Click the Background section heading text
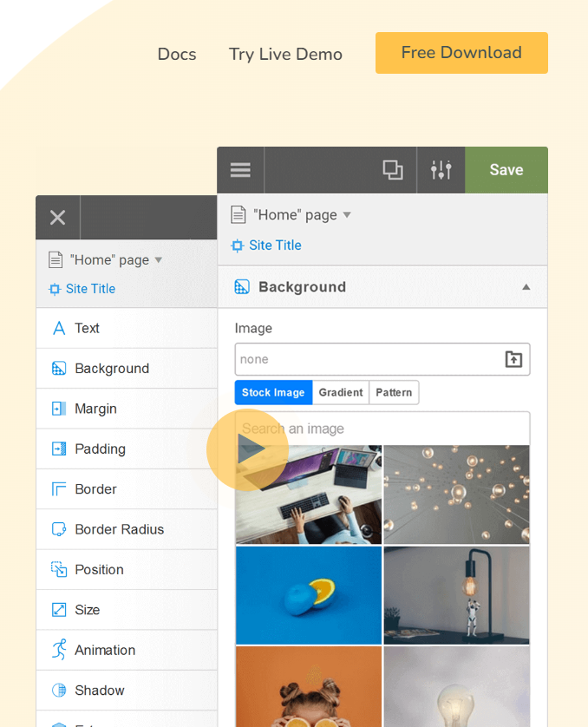This screenshot has height=727, width=588. coord(302,287)
